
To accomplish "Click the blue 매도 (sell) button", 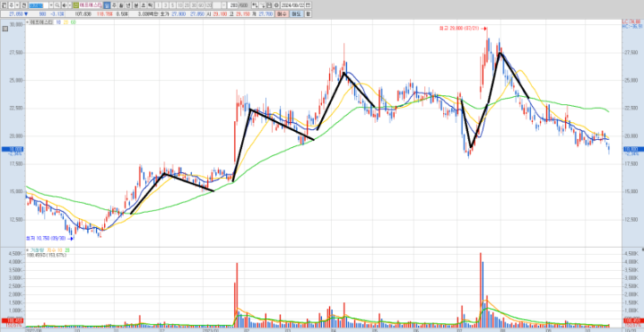I will [x=296, y=14].
